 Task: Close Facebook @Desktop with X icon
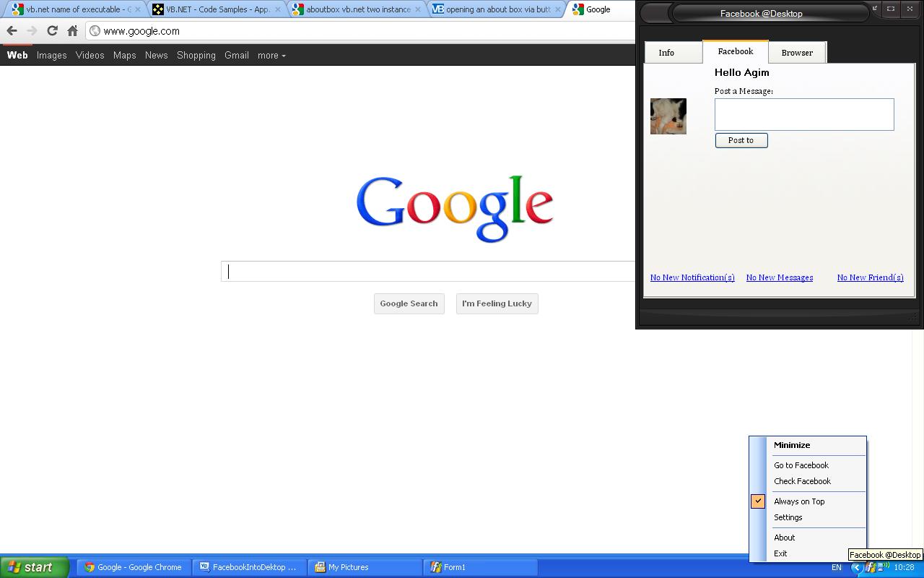click(910, 9)
